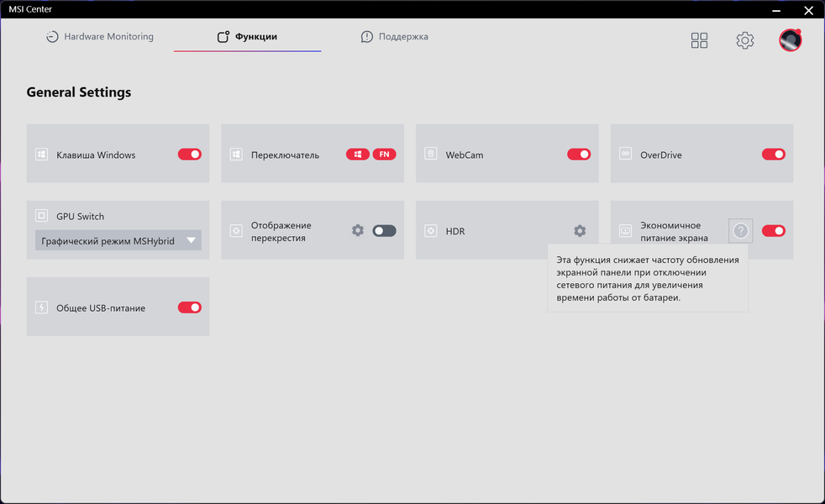Enable the Отображение перекрестия switch

(385, 230)
